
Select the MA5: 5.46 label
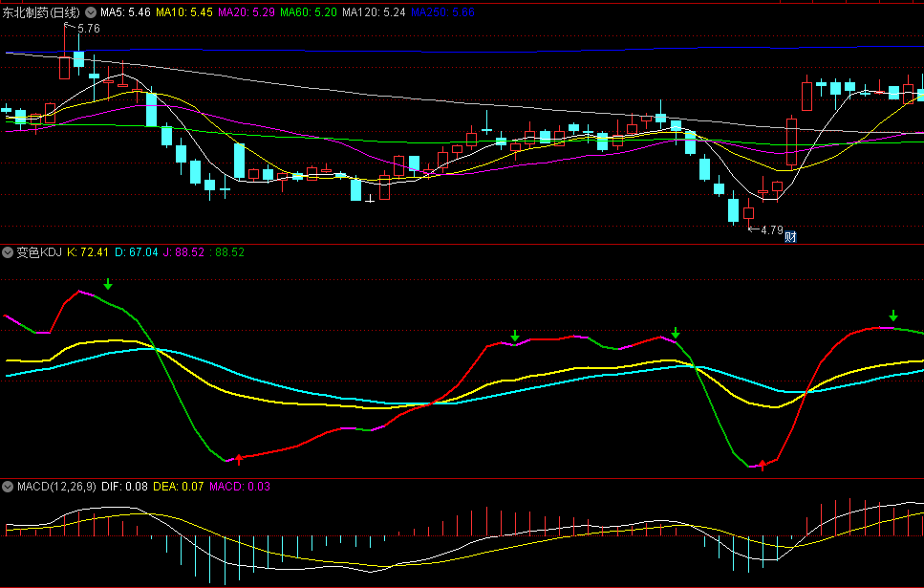pyautogui.click(x=125, y=12)
